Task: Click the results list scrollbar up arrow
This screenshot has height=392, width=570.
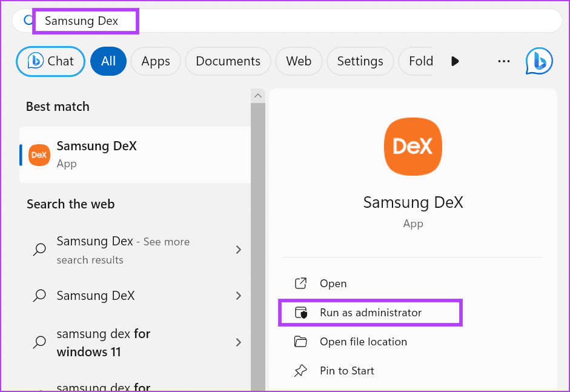Action: pos(259,96)
